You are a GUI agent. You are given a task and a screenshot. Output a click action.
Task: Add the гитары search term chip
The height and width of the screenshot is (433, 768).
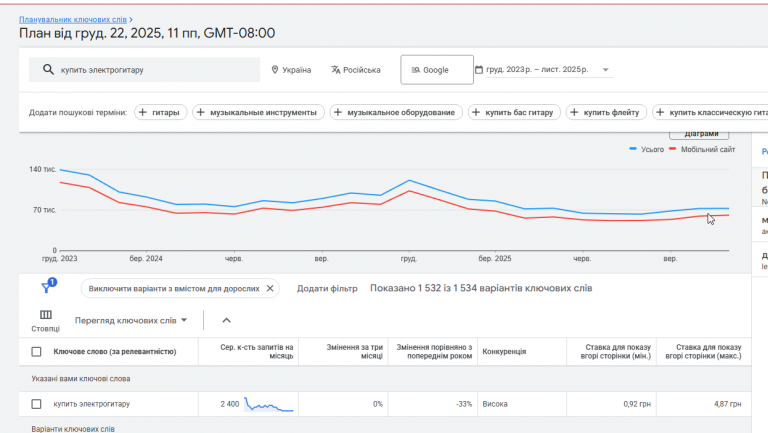160,112
